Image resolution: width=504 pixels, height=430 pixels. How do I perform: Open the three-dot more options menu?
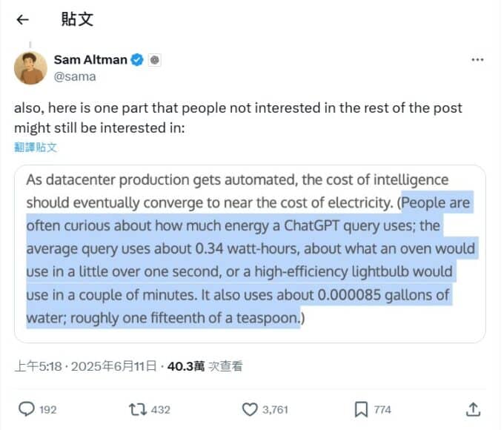tap(478, 61)
